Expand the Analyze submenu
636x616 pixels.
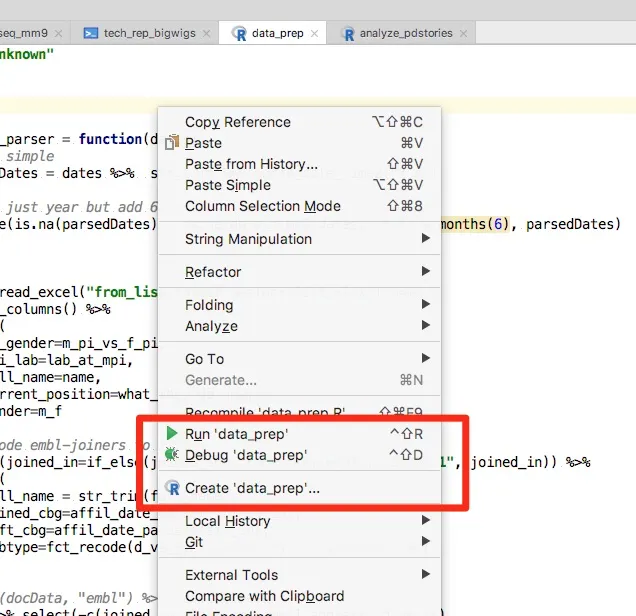[x=299, y=326]
